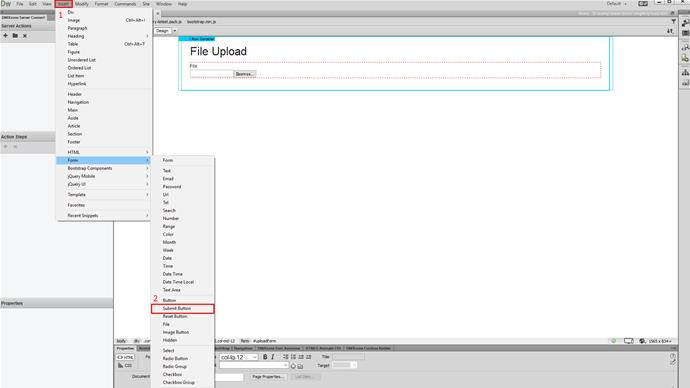
Task: Delete server action with the X icon
Action: (25, 36)
